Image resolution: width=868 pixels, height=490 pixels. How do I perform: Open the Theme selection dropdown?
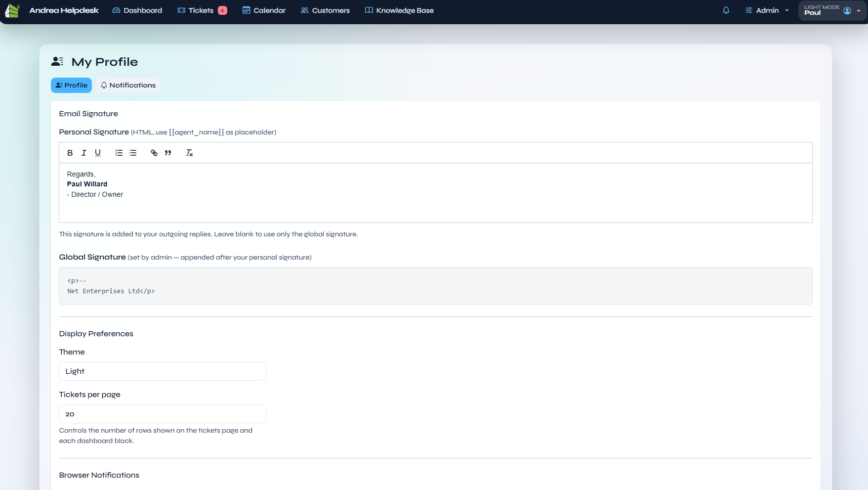point(162,371)
